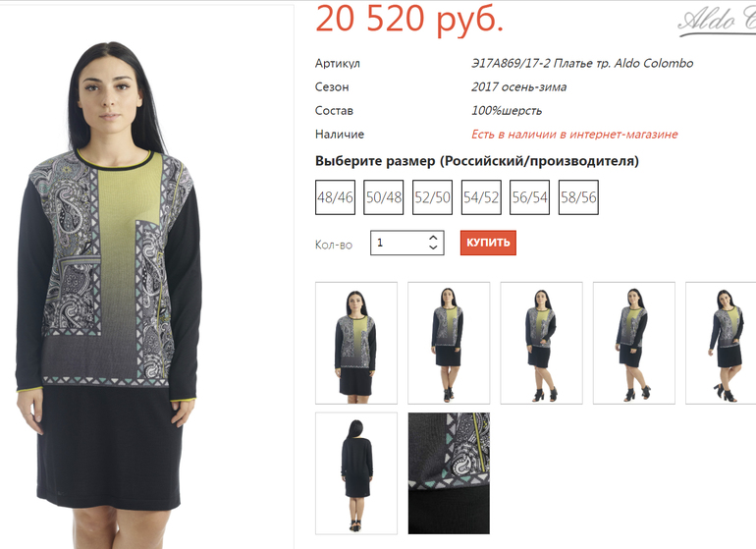The width and height of the screenshot is (756, 549).
Task: Click the red КУПИТЬ button
Action: coord(488,243)
